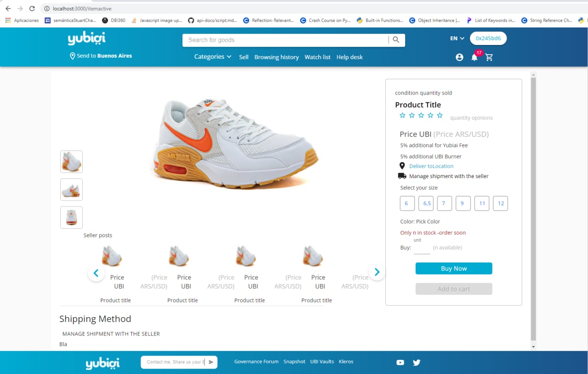Click the Yubiai logo in header
The height and width of the screenshot is (374, 588).
[x=87, y=39]
